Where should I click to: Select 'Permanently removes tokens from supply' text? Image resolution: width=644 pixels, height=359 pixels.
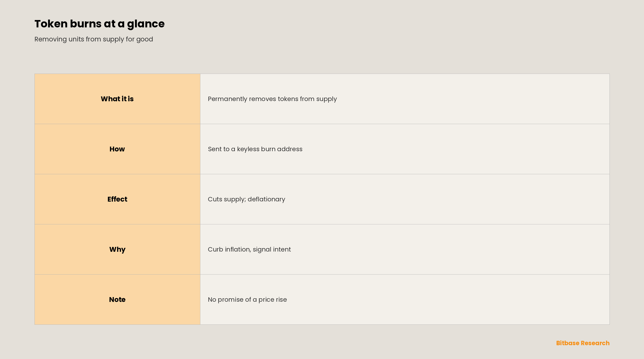point(272,99)
